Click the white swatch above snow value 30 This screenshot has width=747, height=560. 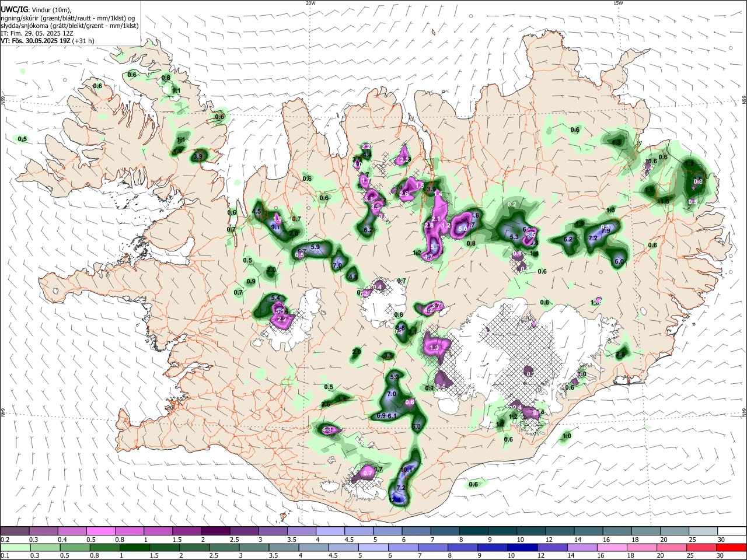point(731,531)
